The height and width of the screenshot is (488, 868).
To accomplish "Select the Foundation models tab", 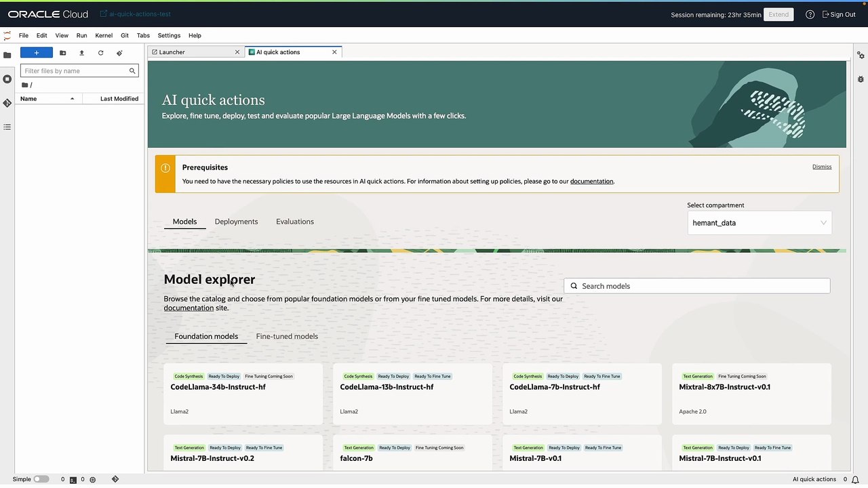I will pos(206,336).
